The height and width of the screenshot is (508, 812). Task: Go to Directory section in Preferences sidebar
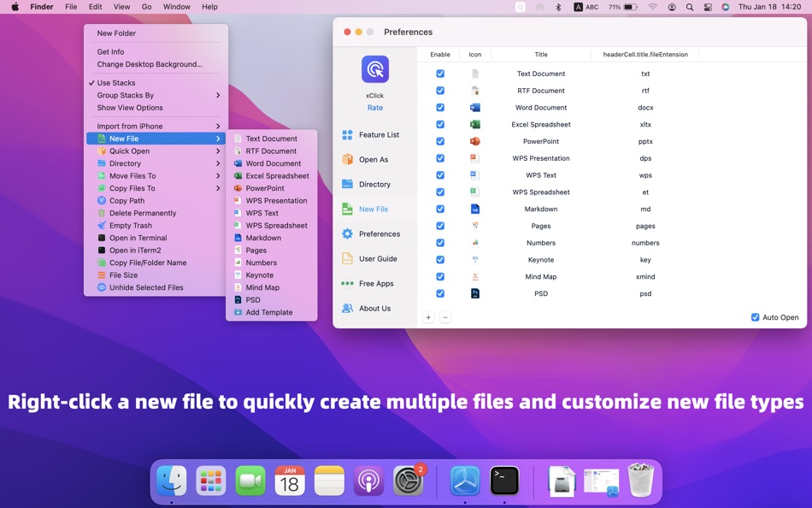coord(366,185)
